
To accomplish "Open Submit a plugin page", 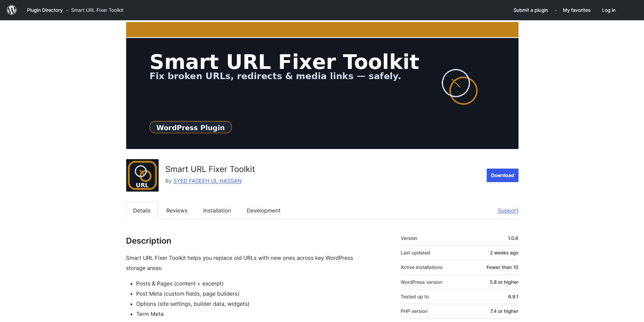I will tap(530, 10).
